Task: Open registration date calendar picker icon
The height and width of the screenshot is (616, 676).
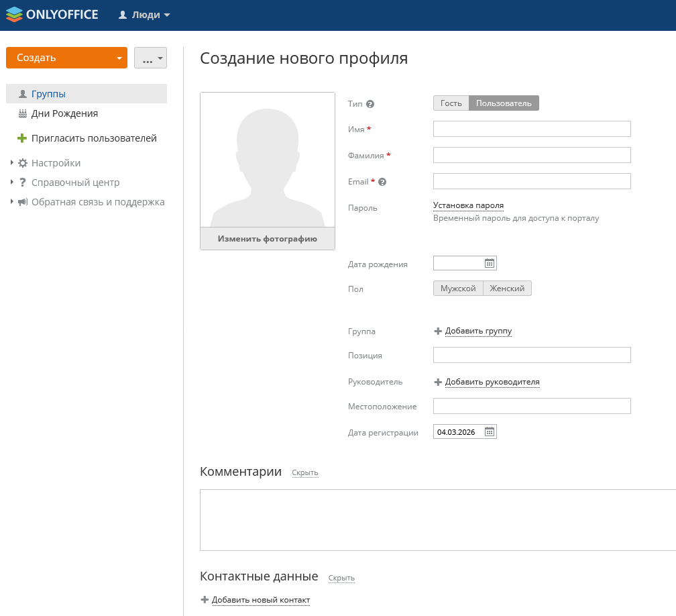Action: (490, 431)
